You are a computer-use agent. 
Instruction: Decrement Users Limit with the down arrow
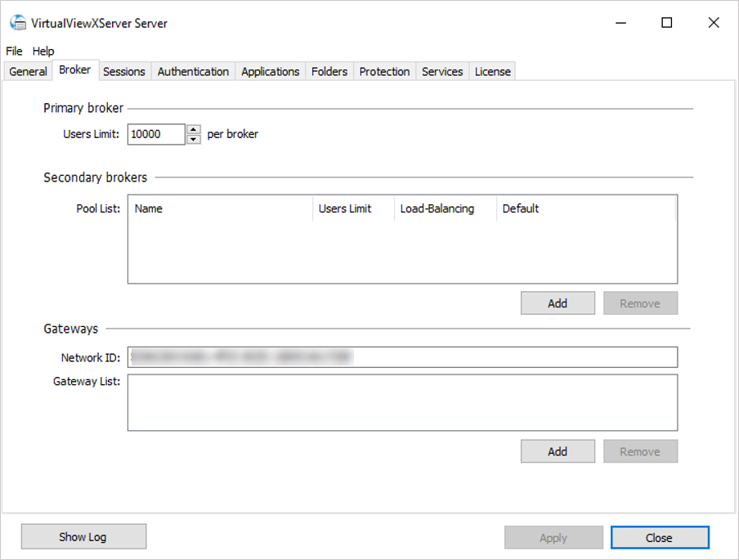tap(193, 138)
